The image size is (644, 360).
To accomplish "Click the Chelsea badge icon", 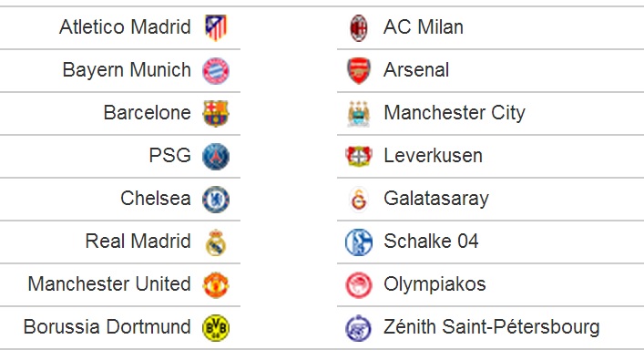I will pos(216,200).
